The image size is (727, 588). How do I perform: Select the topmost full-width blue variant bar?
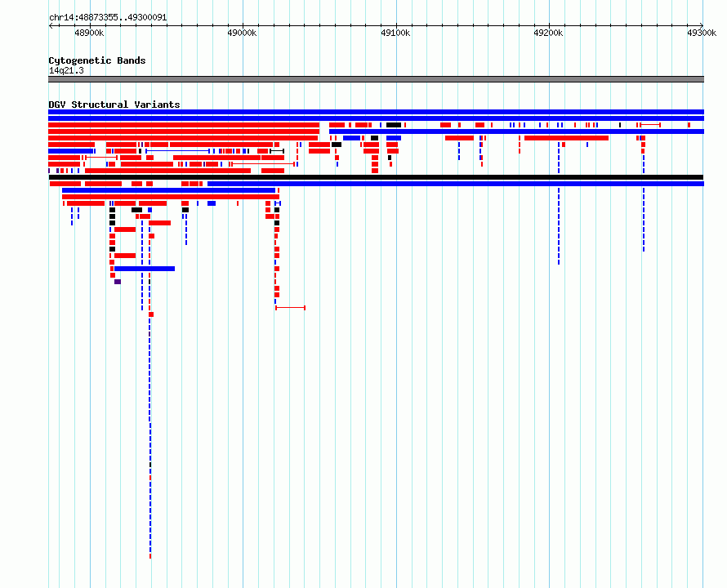(376, 112)
